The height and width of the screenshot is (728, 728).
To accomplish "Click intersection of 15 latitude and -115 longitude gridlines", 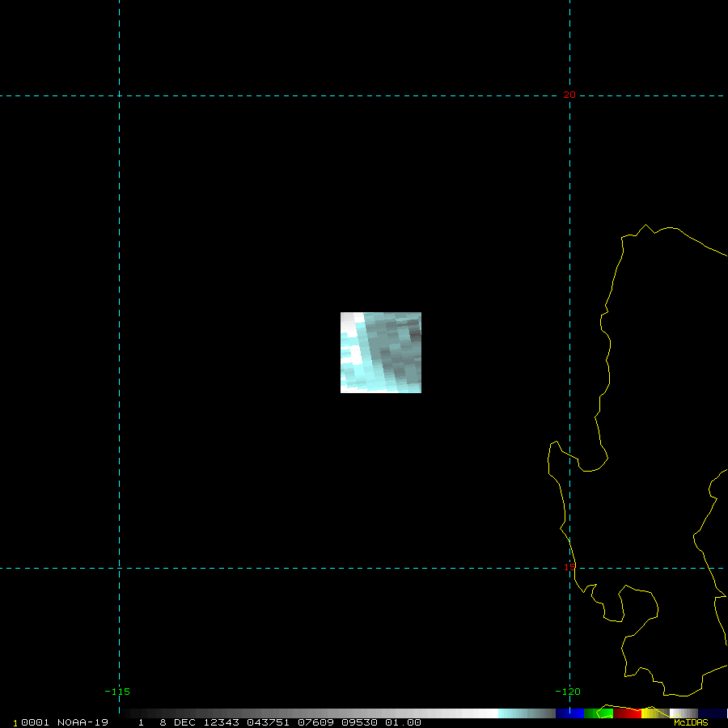I will (120, 568).
